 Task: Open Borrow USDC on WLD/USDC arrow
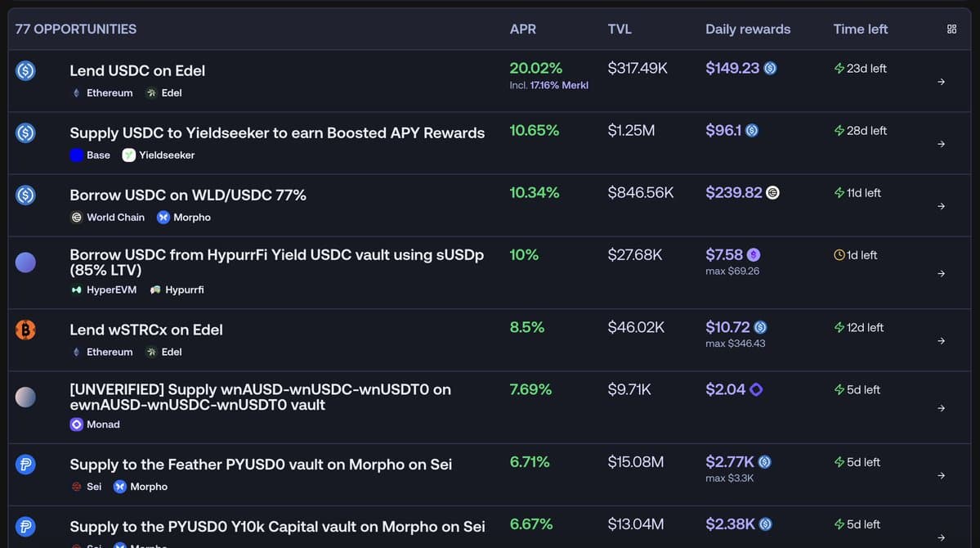click(942, 206)
